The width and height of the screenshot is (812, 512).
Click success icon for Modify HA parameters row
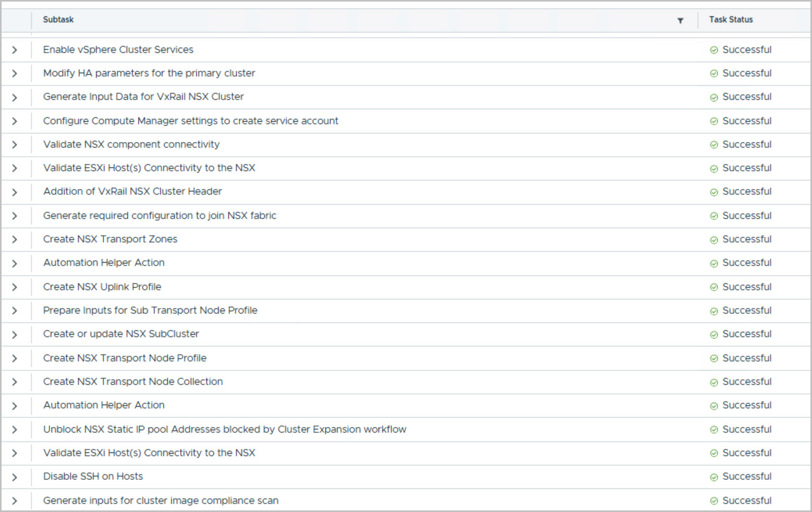(x=714, y=74)
